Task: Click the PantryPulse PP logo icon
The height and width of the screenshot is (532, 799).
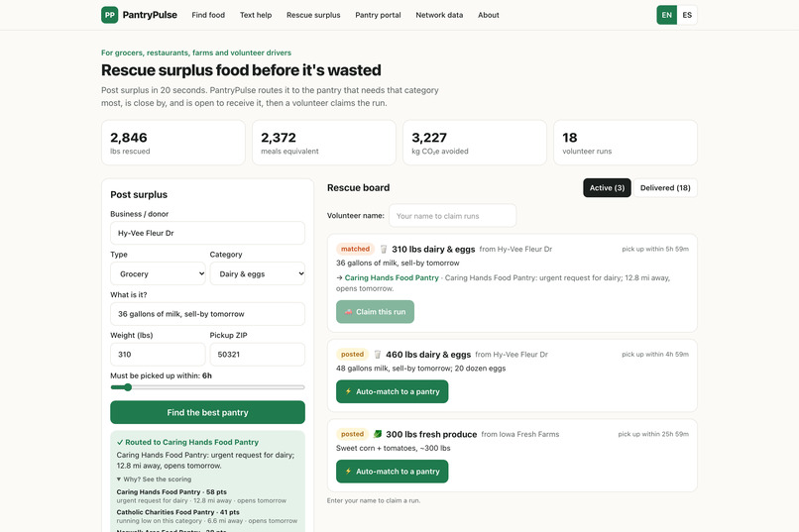Action: tap(110, 15)
